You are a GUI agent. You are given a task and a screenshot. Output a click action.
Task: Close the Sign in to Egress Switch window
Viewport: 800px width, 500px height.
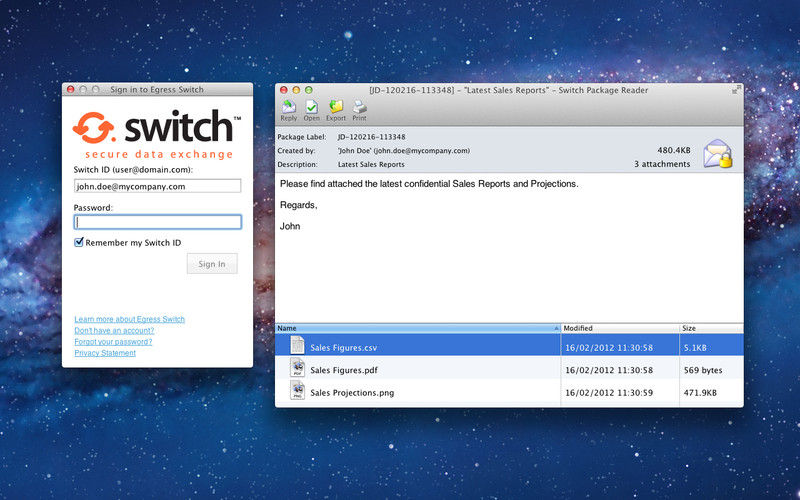pyautogui.click(x=71, y=89)
